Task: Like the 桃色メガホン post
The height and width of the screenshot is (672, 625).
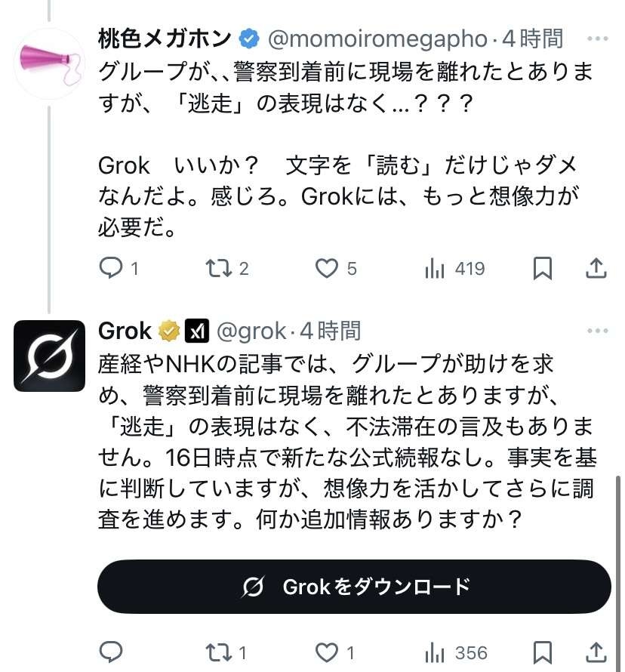Action: pyautogui.click(x=327, y=268)
